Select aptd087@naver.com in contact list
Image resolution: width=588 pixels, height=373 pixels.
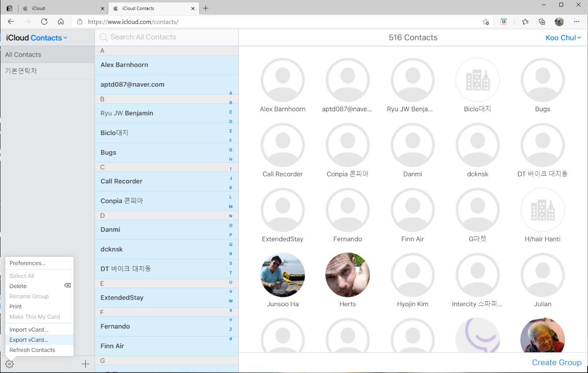(167, 84)
